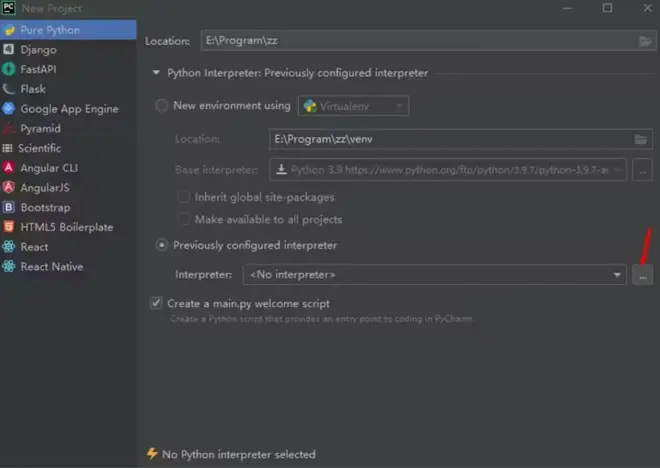Browse folder icon in venv Location field
The height and width of the screenshot is (468, 660).
(x=641, y=139)
